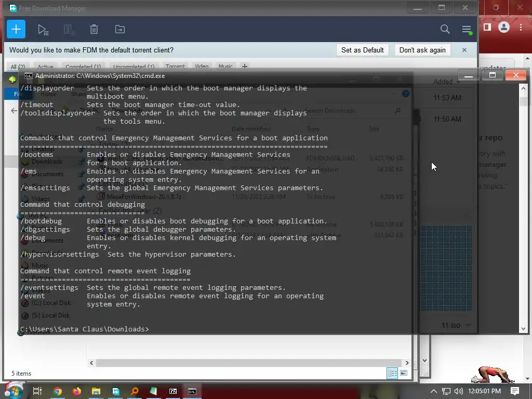532x399 pixels.
Task: Click the 11:53 AM download entry
Action: (x=447, y=98)
